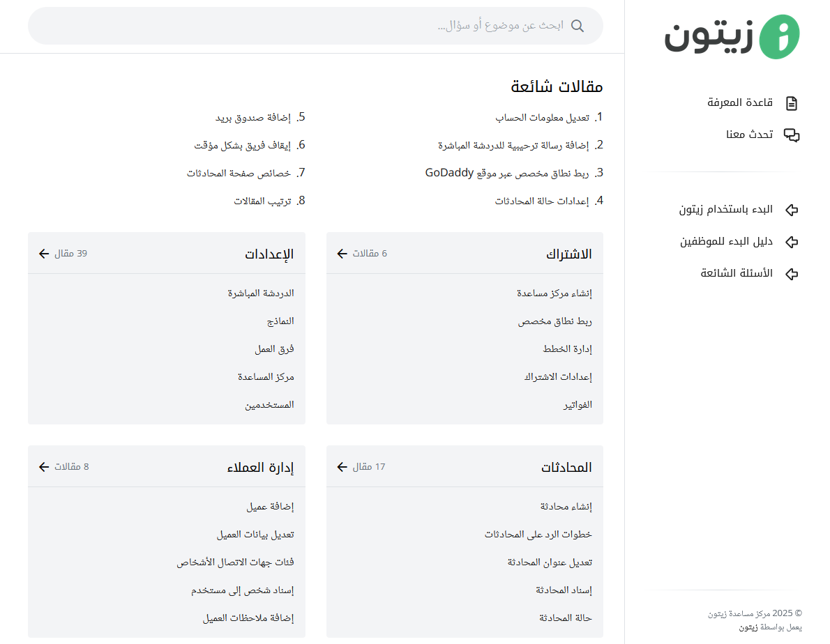Click arrow icon beside دليل البدء للموظفين
The height and width of the screenshot is (644, 830).
coord(792,242)
